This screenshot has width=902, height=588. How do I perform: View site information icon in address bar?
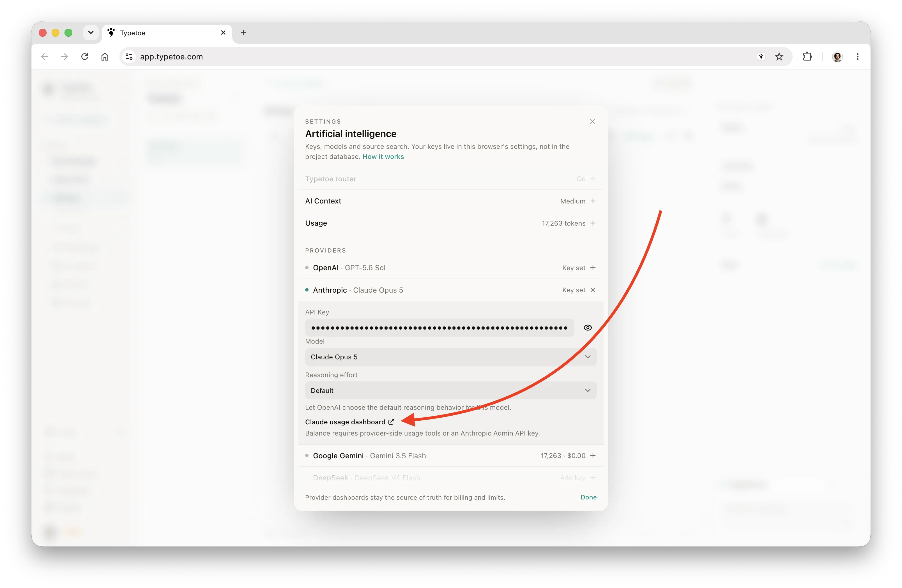[x=129, y=57]
